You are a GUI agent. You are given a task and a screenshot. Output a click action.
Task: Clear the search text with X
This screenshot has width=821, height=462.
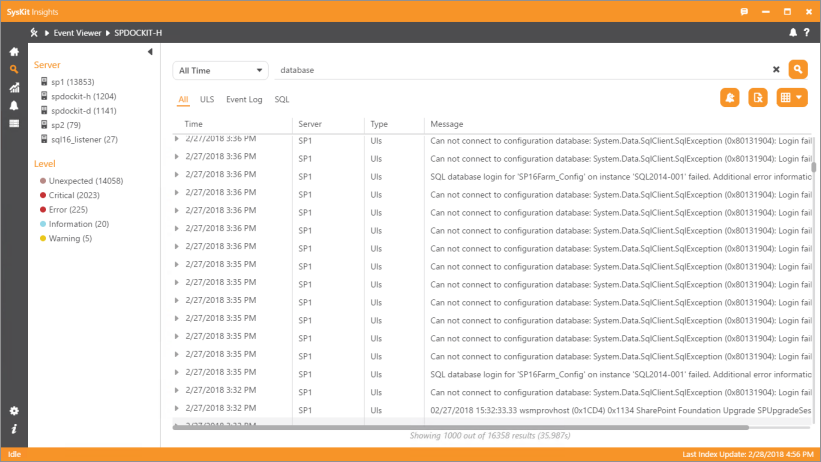pyautogui.click(x=776, y=69)
